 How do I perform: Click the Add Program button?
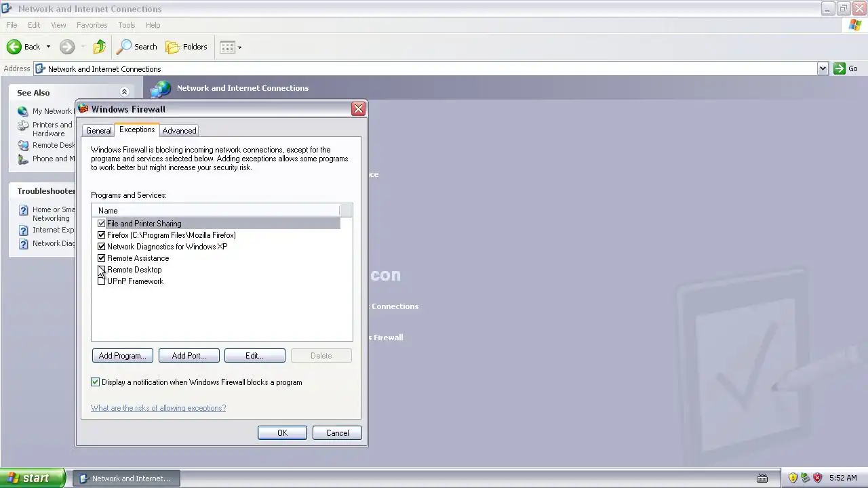[x=122, y=356]
